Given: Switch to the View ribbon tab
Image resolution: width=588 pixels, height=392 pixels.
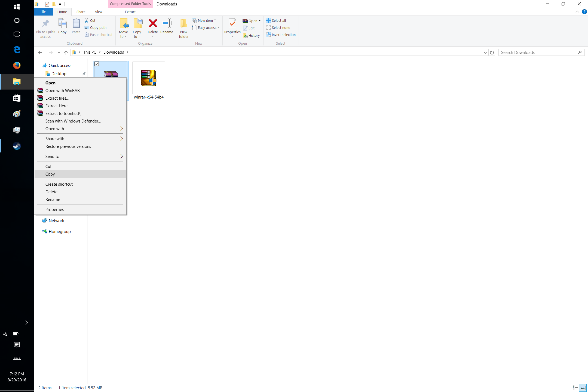Looking at the screenshot, I should click(x=99, y=12).
